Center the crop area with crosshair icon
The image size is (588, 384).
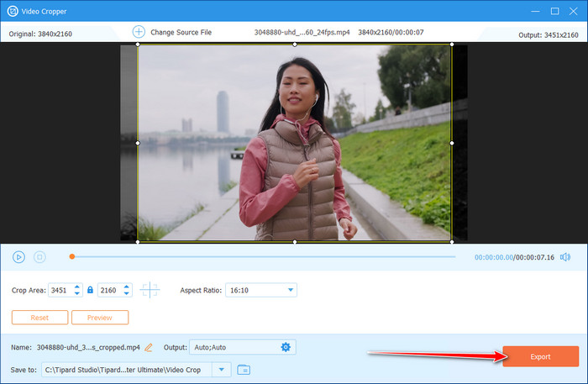pyautogui.click(x=150, y=290)
